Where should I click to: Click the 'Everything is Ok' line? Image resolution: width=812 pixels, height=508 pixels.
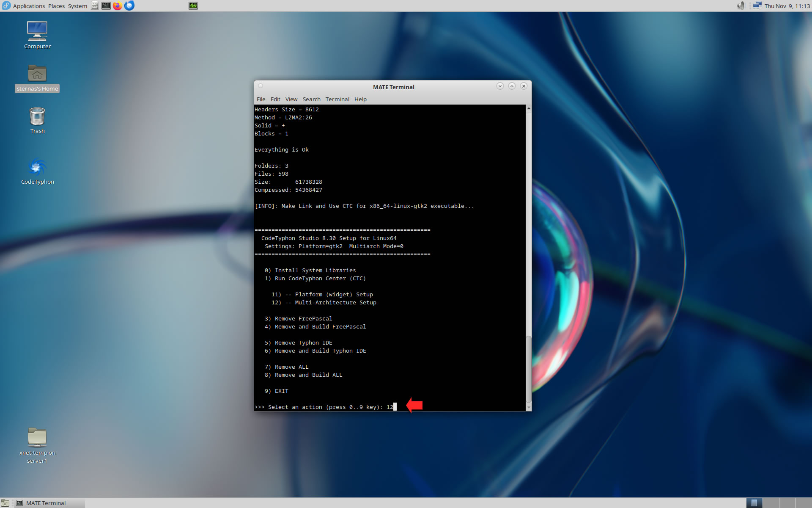[282, 150]
